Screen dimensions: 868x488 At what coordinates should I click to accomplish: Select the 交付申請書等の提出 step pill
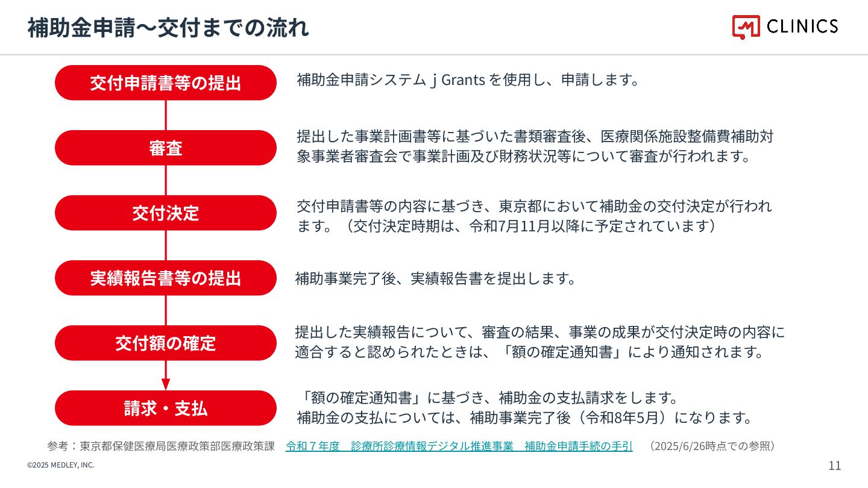(166, 83)
